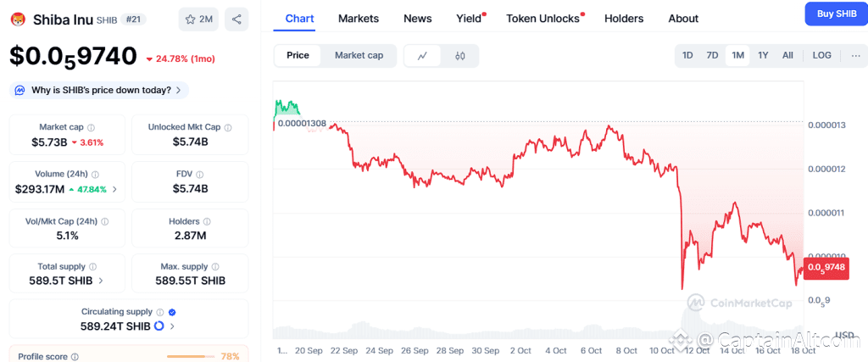Screen dimensions: 868x362
Task: Switch to the Token Unlocks tab
Action: tap(542, 18)
